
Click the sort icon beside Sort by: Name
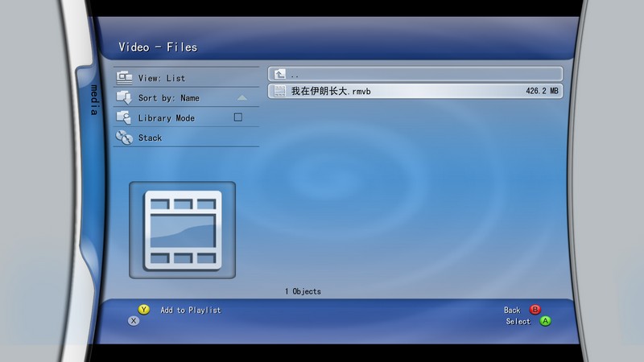[x=124, y=97]
